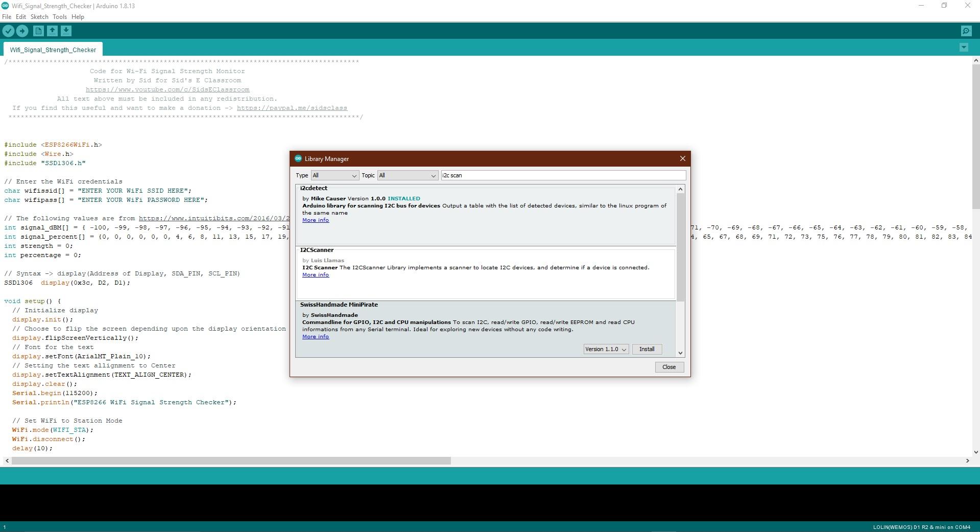The image size is (980, 532).
Task: Open the Topic filter dropdown
Action: coord(408,175)
